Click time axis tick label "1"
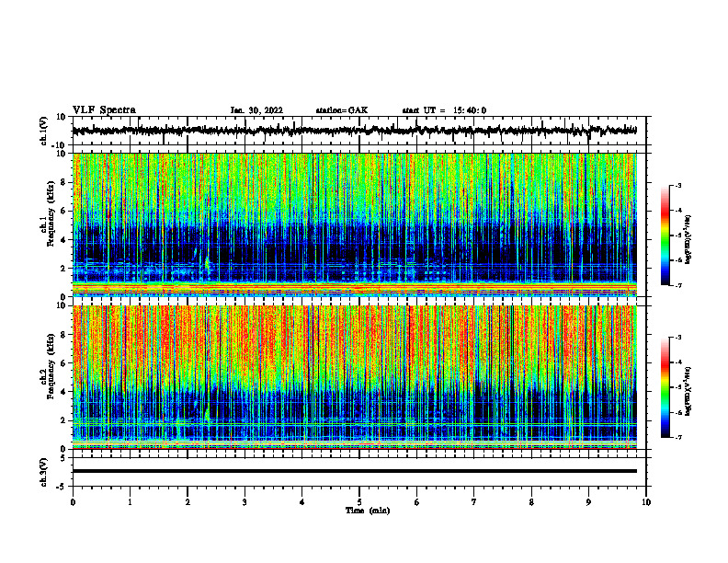 click(x=130, y=502)
